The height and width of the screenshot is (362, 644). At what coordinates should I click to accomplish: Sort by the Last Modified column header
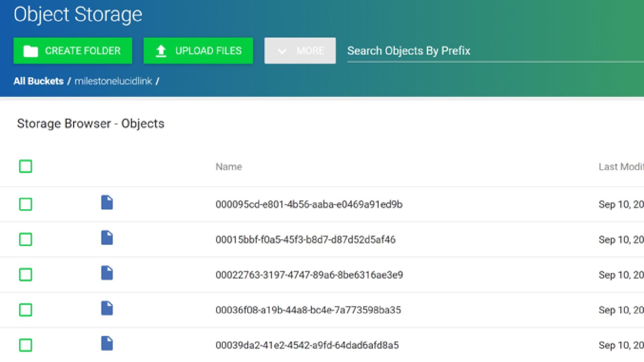[x=621, y=167]
